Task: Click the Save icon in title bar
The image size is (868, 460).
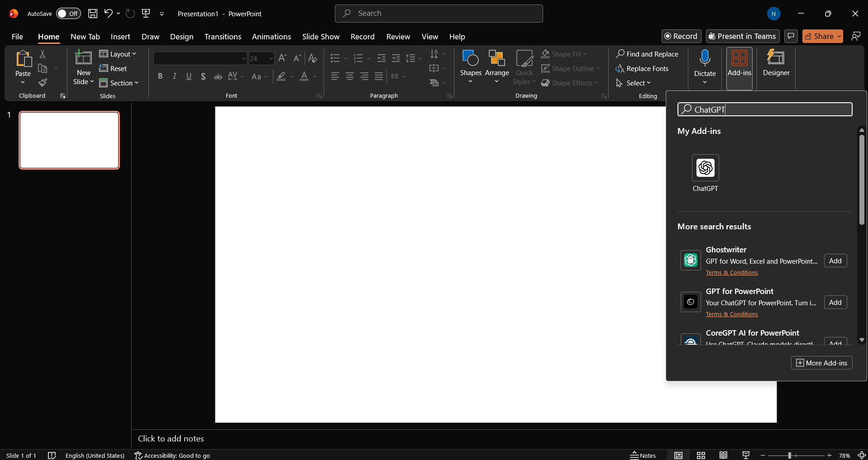Action: [93, 14]
